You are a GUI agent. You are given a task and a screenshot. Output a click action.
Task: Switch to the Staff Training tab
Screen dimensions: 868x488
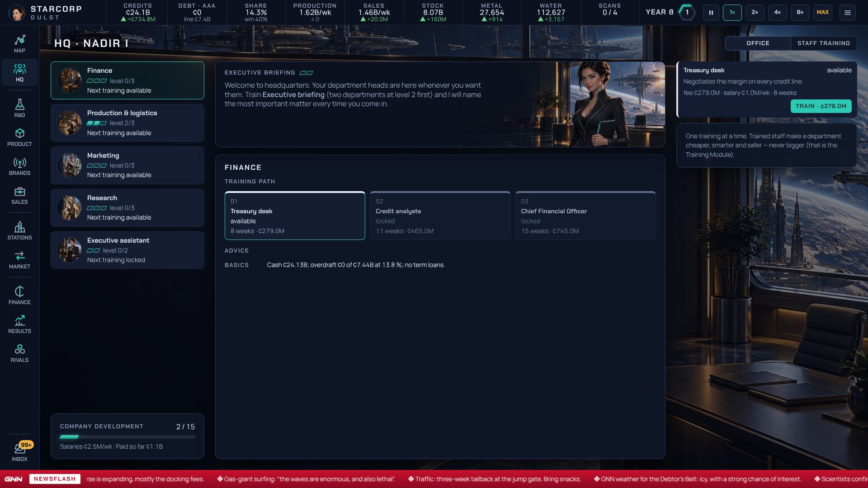coord(823,43)
